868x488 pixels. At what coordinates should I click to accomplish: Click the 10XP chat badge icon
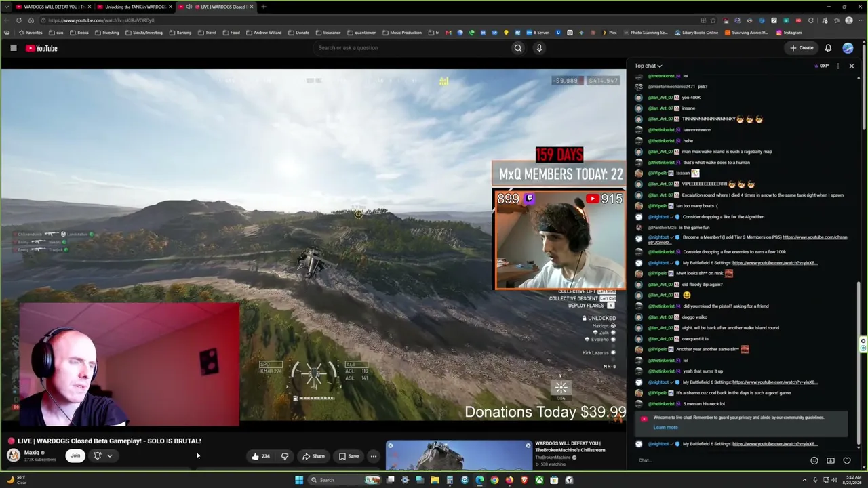coord(822,66)
